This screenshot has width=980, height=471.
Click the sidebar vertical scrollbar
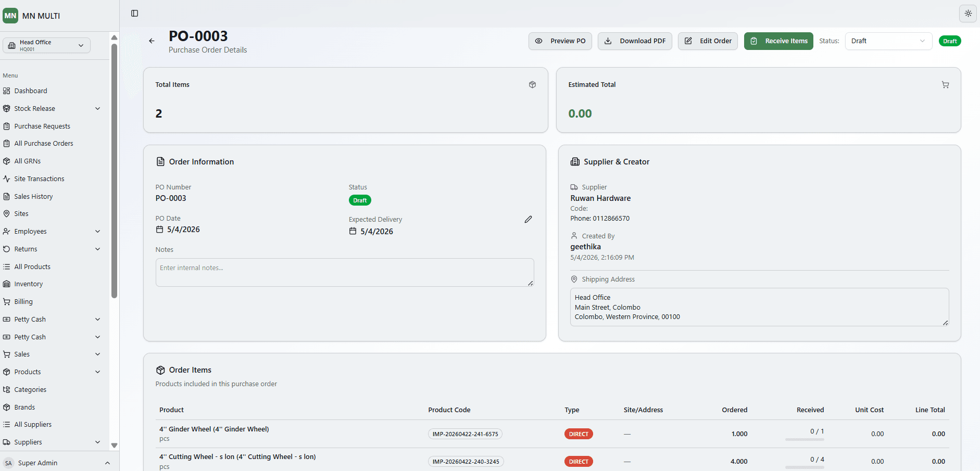tap(114, 171)
